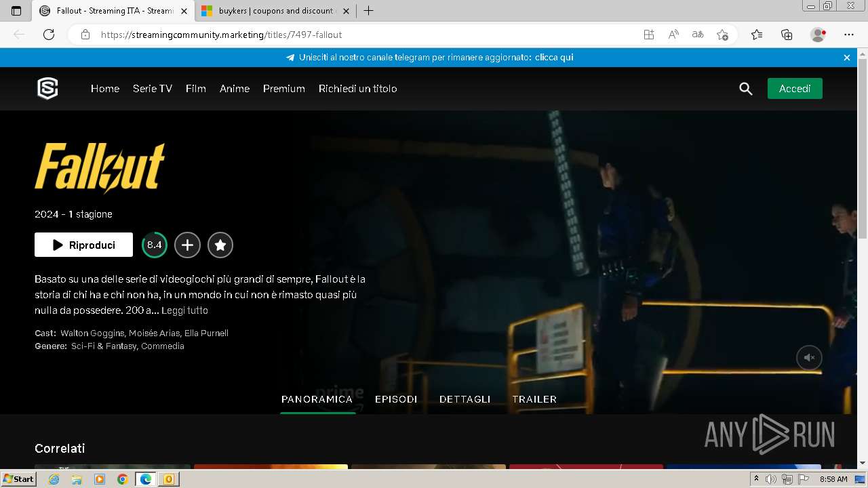
Task: Click the 8:58 AM taskbar clock
Action: pyautogui.click(x=833, y=479)
